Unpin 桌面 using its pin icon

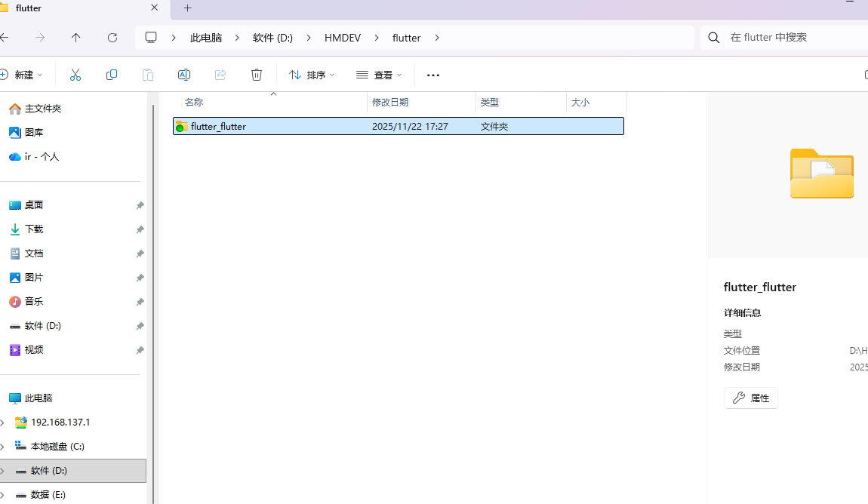pos(140,205)
